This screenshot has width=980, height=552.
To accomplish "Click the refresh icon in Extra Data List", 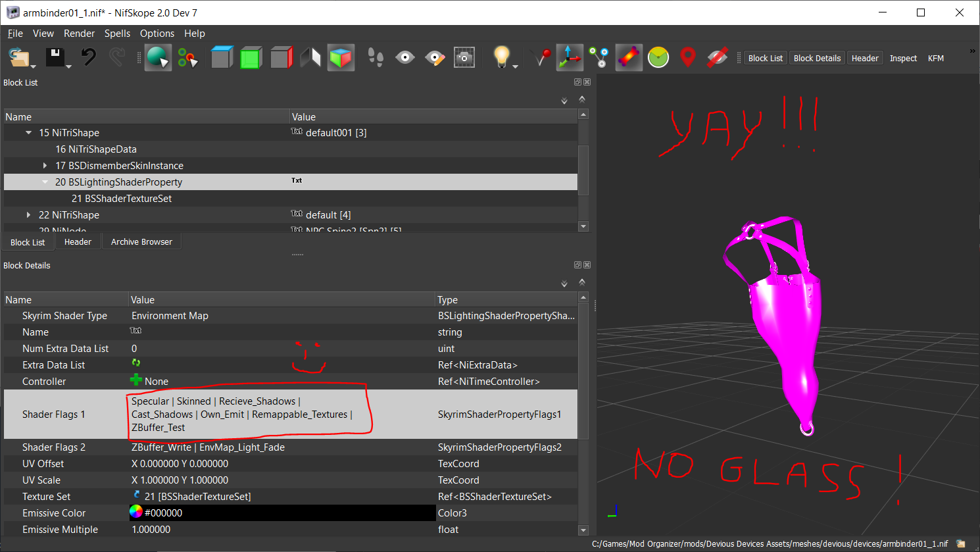I will tap(136, 363).
